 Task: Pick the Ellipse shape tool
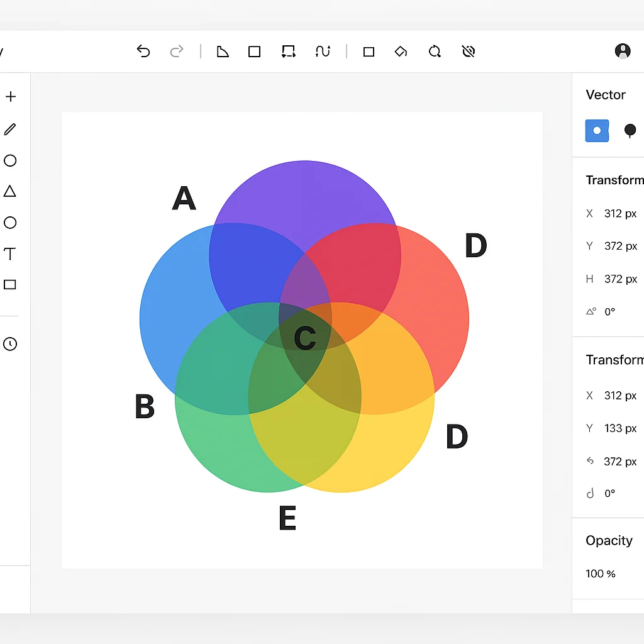click(10, 161)
